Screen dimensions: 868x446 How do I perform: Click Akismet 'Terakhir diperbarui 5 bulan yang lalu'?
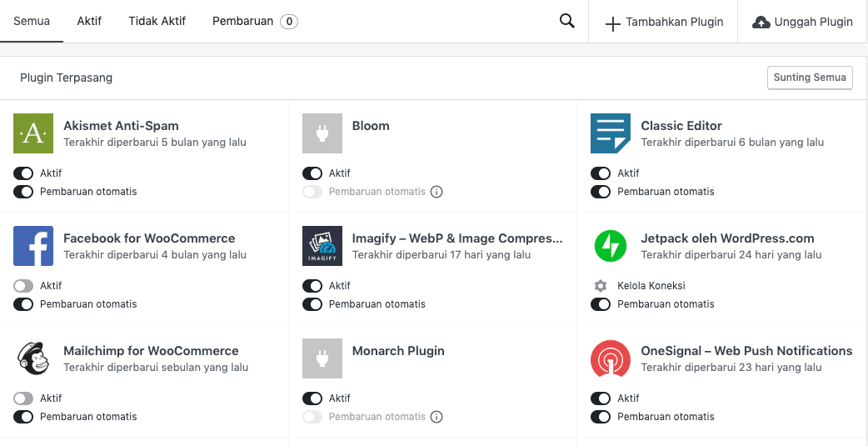click(155, 143)
